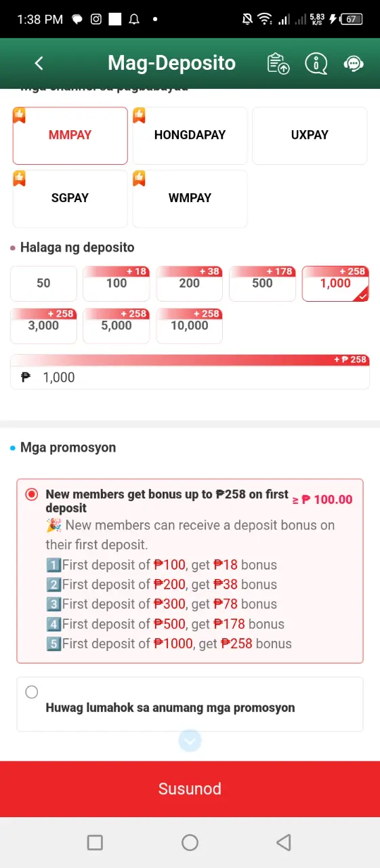
Task: Open deposit records clipboard icon
Action: point(278,63)
